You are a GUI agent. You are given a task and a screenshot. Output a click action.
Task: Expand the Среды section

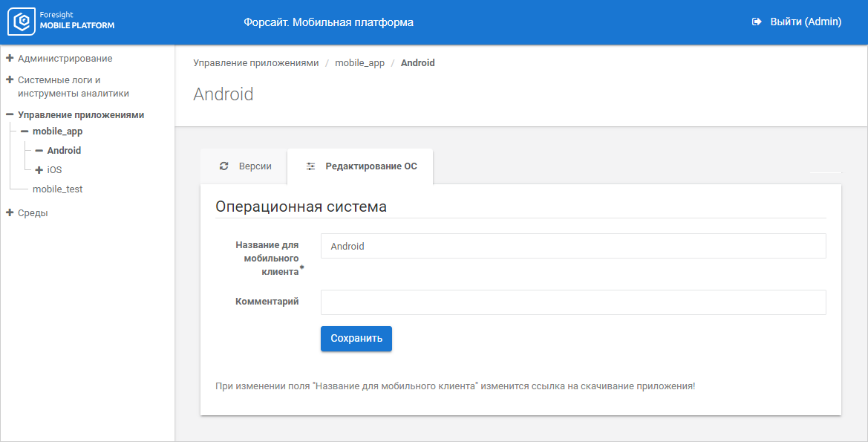click(10, 212)
